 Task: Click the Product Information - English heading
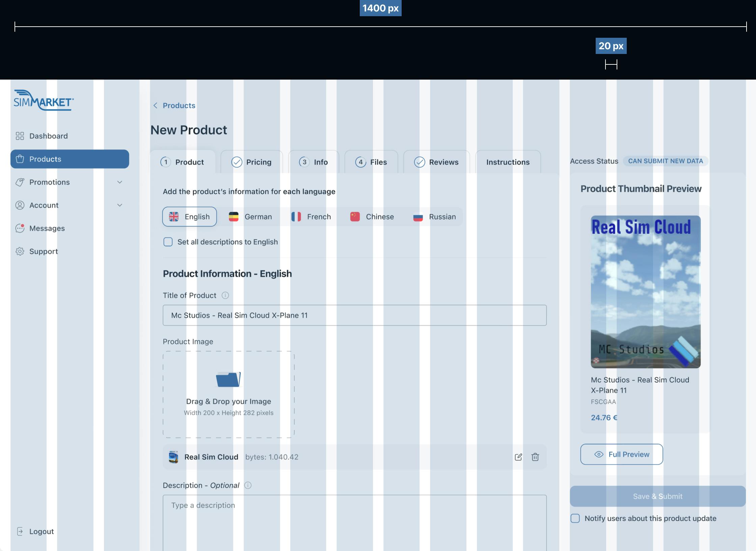point(227,273)
